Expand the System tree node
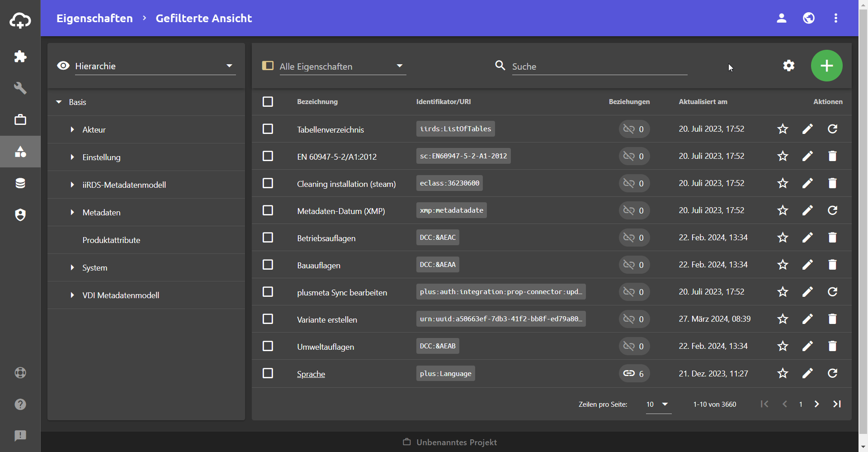The image size is (868, 452). point(72,268)
